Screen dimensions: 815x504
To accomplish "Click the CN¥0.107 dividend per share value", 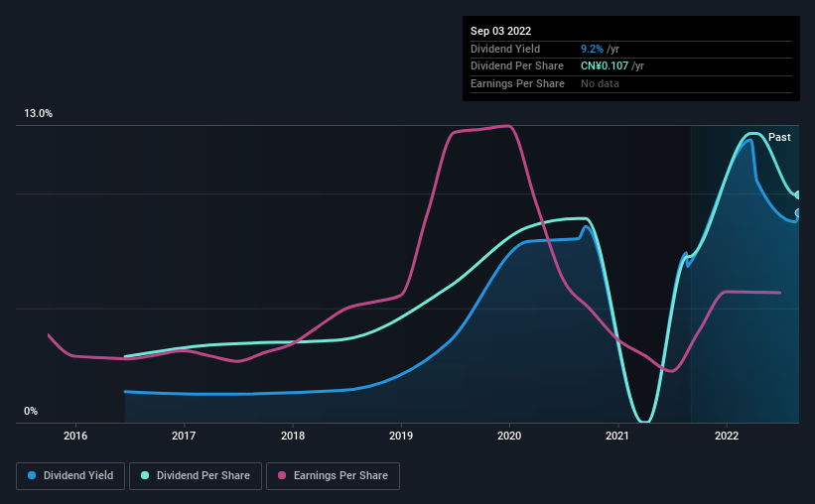I will [x=605, y=66].
